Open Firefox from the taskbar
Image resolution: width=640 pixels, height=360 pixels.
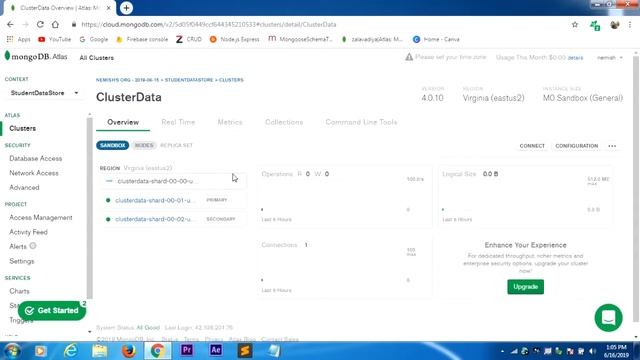(129, 351)
